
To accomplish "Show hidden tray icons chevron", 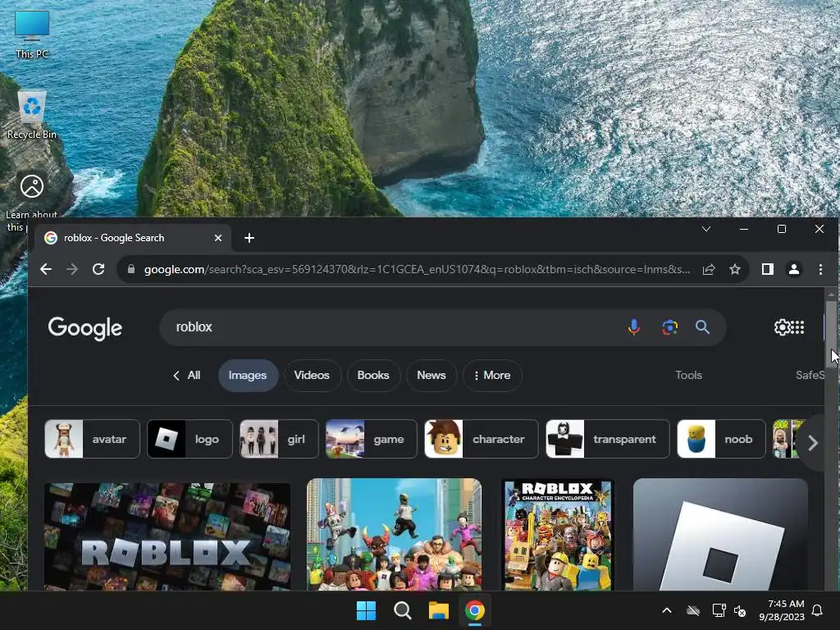I will [x=667, y=610].
